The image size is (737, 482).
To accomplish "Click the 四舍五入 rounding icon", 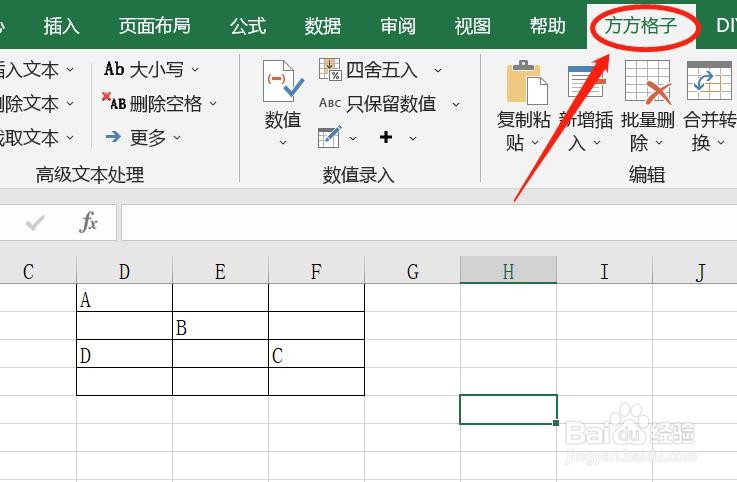I will click(330, 70).
